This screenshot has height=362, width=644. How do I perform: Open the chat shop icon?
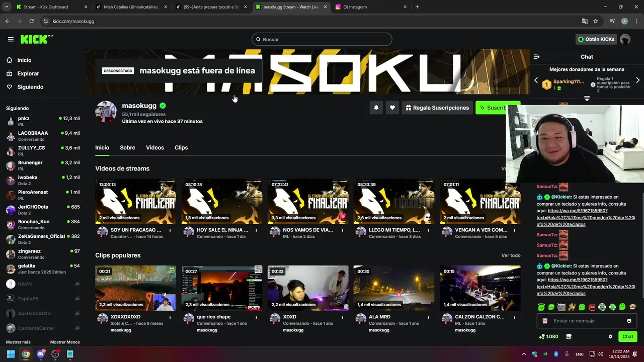[x=569, y=336]
